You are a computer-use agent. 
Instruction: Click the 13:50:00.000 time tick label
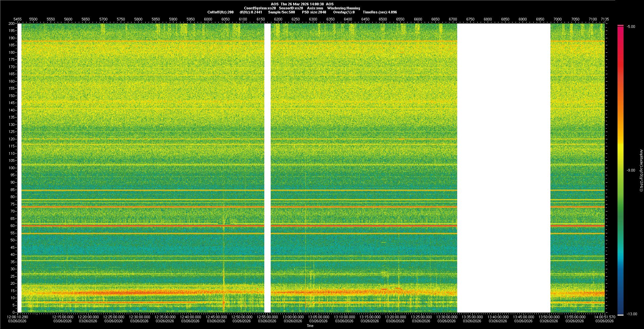click(549, 317)
